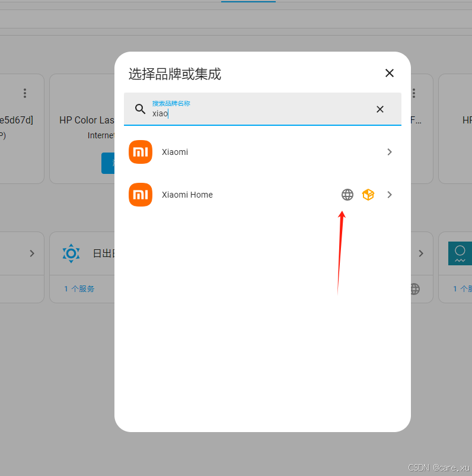Open three-dot menu on e5d67d card

[25, 93]
